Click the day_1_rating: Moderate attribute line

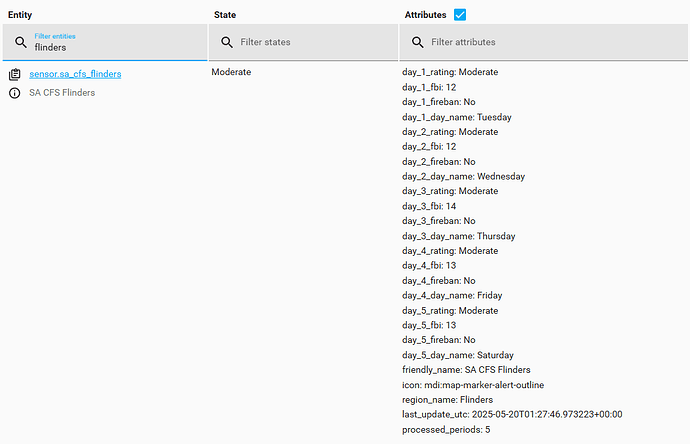click(x=450, y=72)
